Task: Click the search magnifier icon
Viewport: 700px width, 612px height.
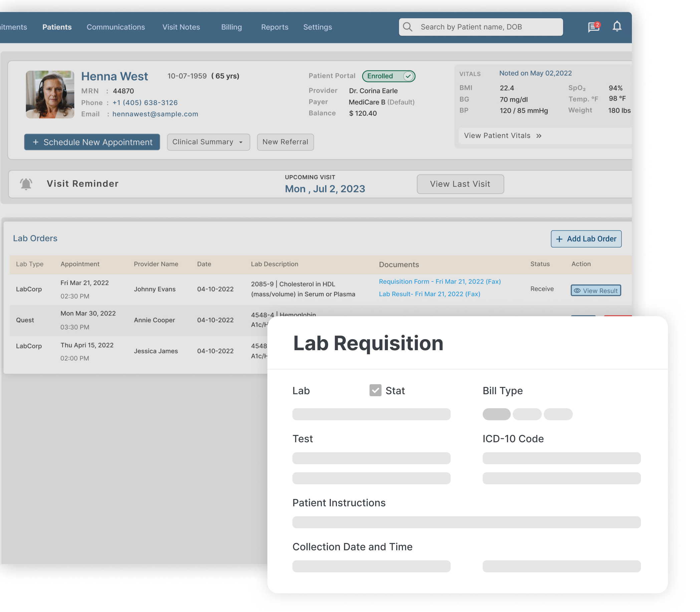Action: click(408, 27)
